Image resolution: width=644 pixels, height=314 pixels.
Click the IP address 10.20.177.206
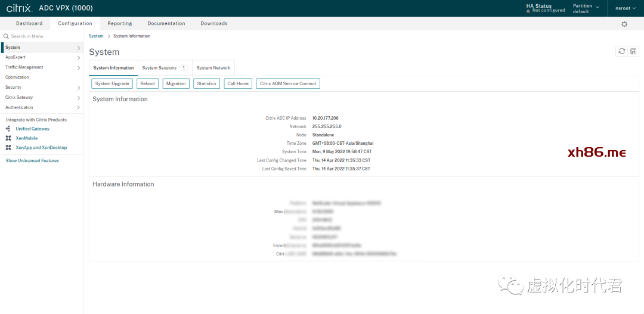[326, 118]
